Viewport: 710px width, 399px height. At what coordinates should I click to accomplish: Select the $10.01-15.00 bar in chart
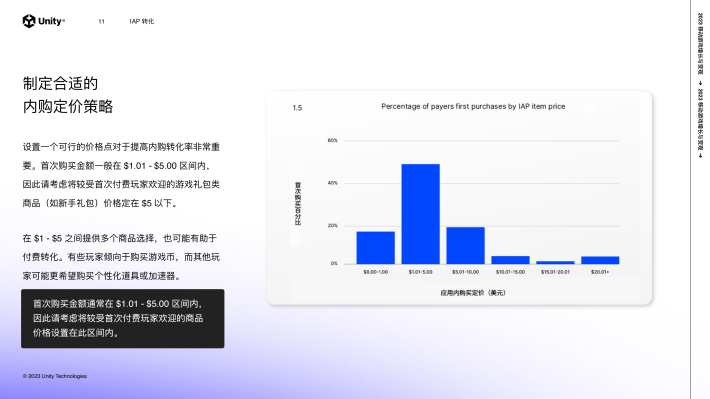coord(510,260)
